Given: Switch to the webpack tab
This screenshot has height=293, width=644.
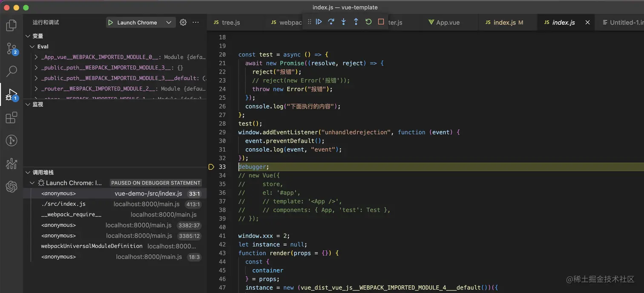Looking at the screenshot, I should 285,23.
